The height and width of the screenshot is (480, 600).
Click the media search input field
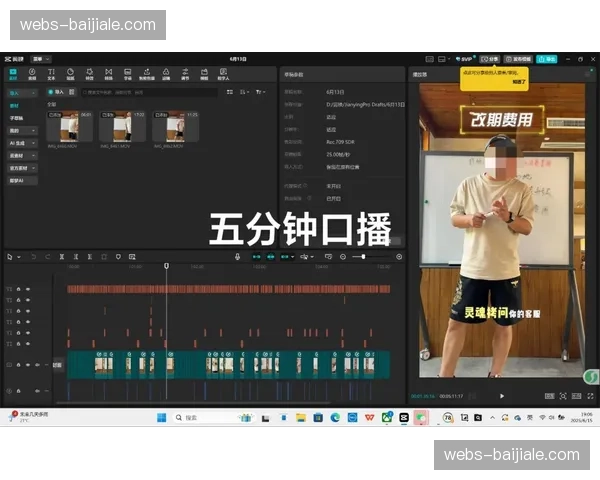coord(149,92)
